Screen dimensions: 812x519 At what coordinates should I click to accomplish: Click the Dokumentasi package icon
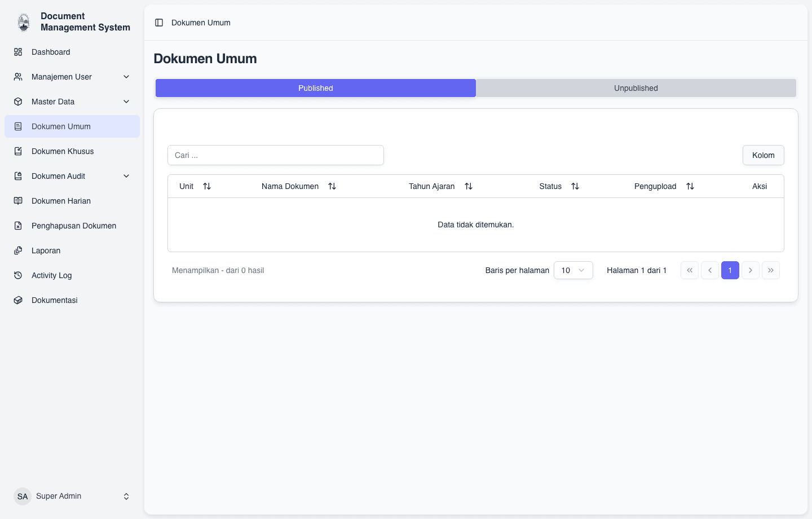[x=18, y=300]
